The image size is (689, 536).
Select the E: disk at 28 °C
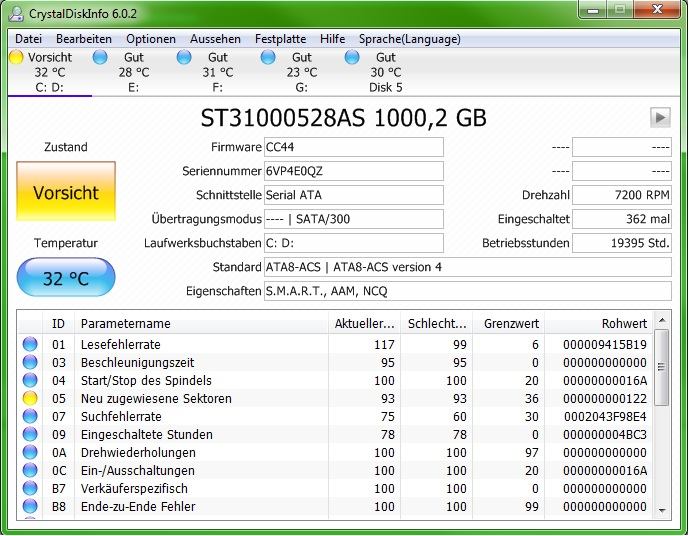134,72
